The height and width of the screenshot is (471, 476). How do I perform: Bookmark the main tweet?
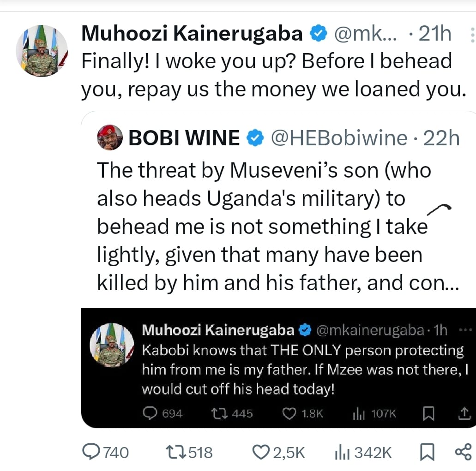[x=428, y=452]
